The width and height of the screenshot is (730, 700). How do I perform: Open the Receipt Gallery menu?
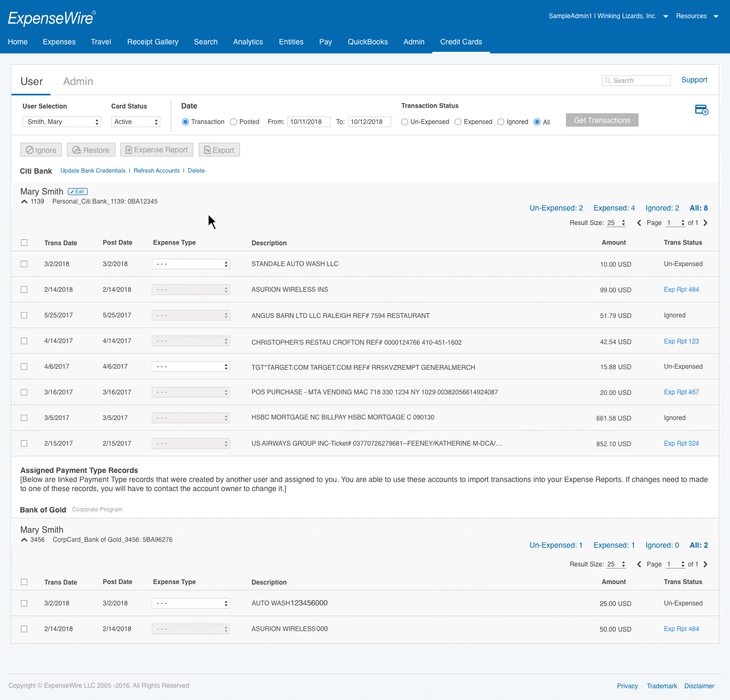[x=153, y=42]
